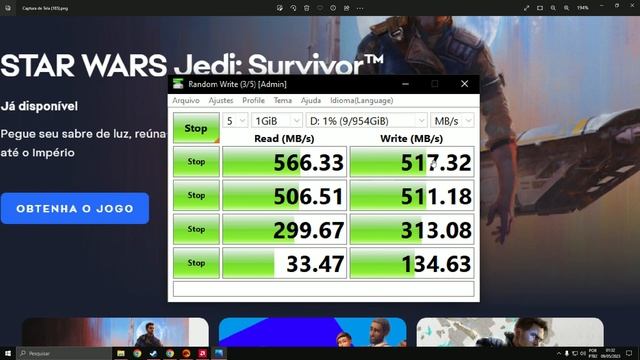Click the empty comment field below results
640x360 pixels.
point(324,289)
